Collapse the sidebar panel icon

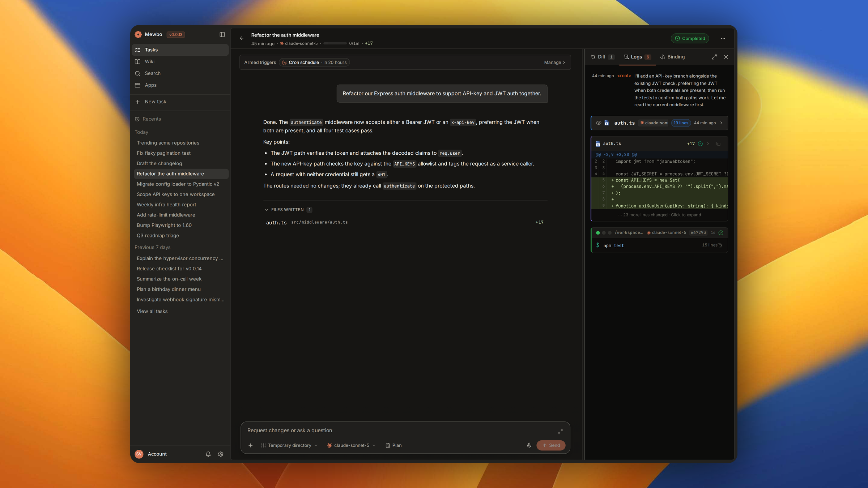pyautogui.click(x=222, y=34)
